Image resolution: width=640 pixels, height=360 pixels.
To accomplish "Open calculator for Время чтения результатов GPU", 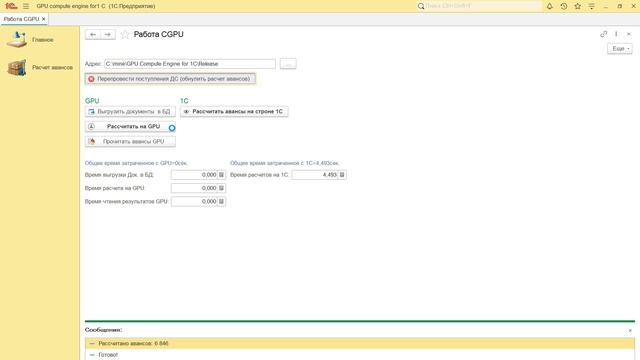I will point(222,202).
